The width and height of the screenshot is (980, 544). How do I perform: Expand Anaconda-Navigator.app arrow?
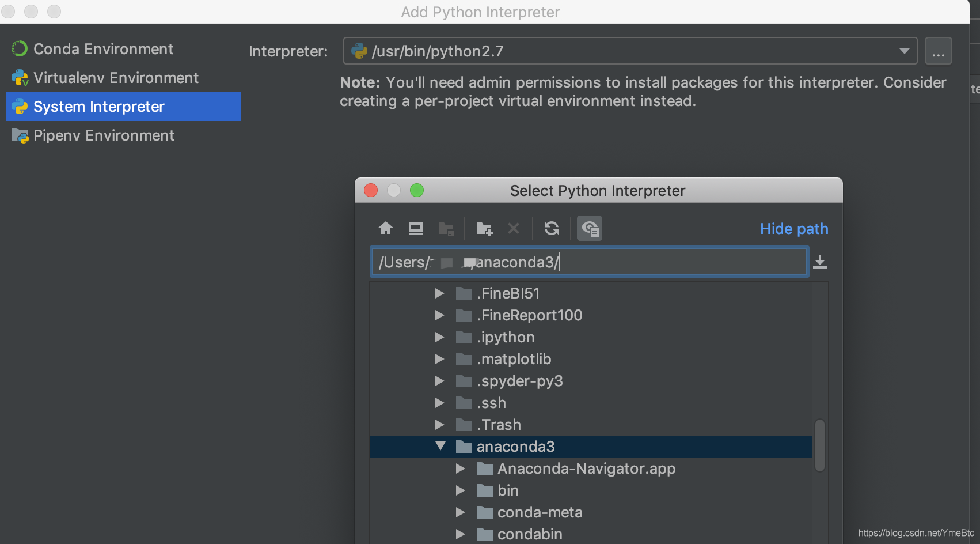pyautogui.click(x=460, y=469)
